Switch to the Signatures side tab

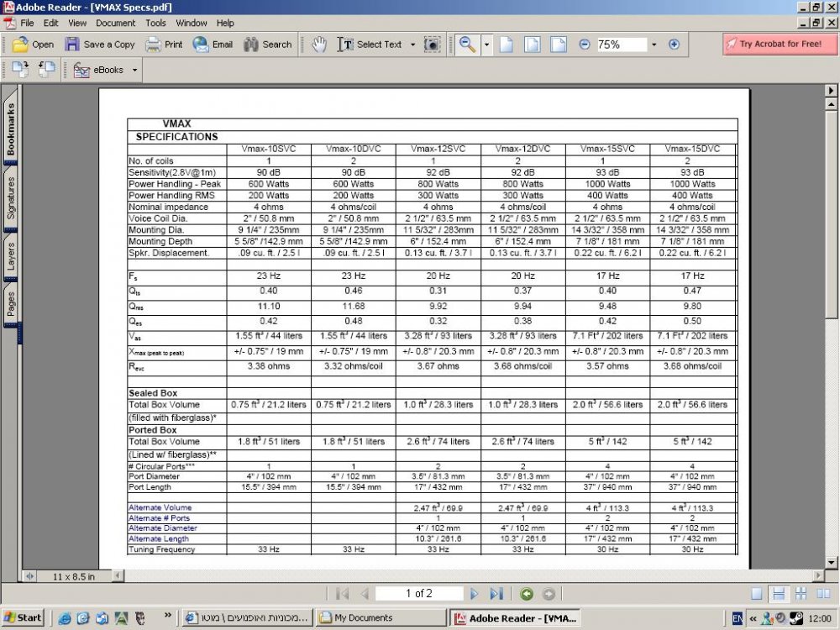click(x=11, y=197)
